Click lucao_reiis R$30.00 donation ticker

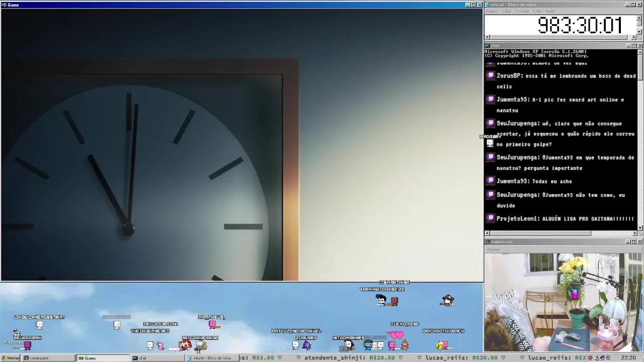coord(461,358)
